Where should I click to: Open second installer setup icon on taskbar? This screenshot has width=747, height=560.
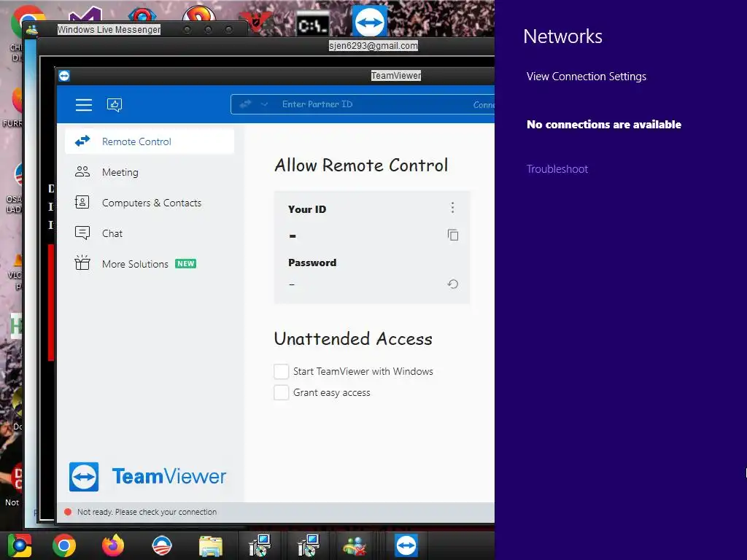(309, 545)
